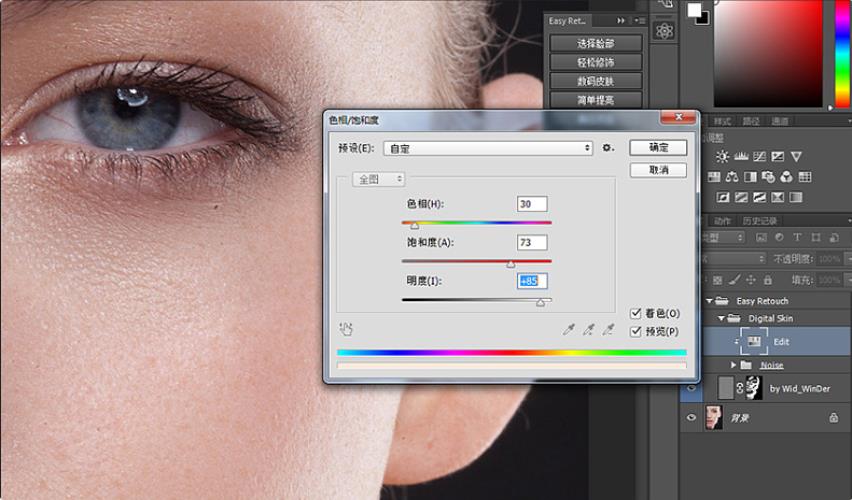Select the Easy Ret... panel tab
The height and width of the screenshot is (500, 852).
click(x=567, y=21)
